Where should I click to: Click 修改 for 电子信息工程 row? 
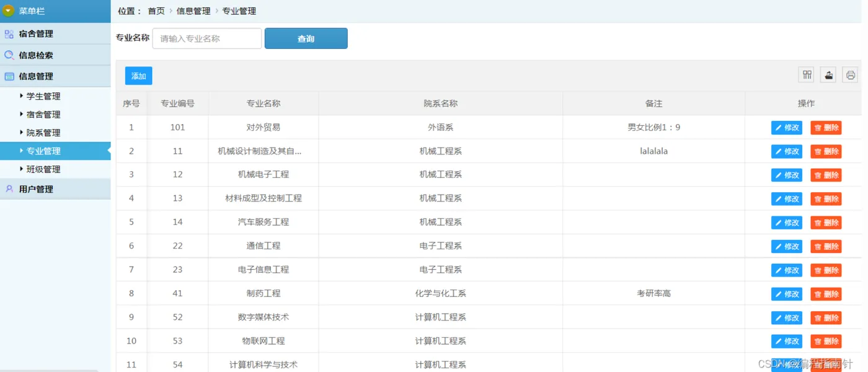(x=787, y=270)
